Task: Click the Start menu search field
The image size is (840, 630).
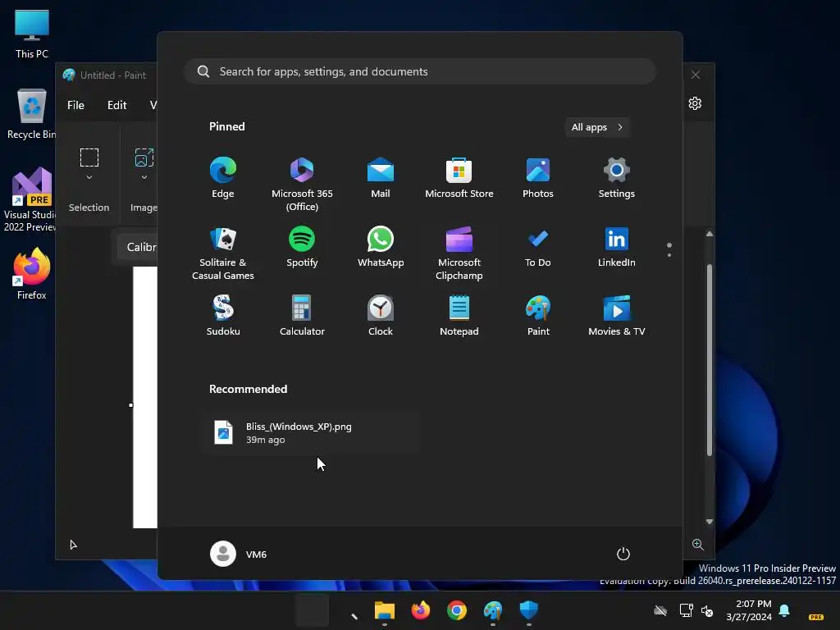Action: point(420,71)
